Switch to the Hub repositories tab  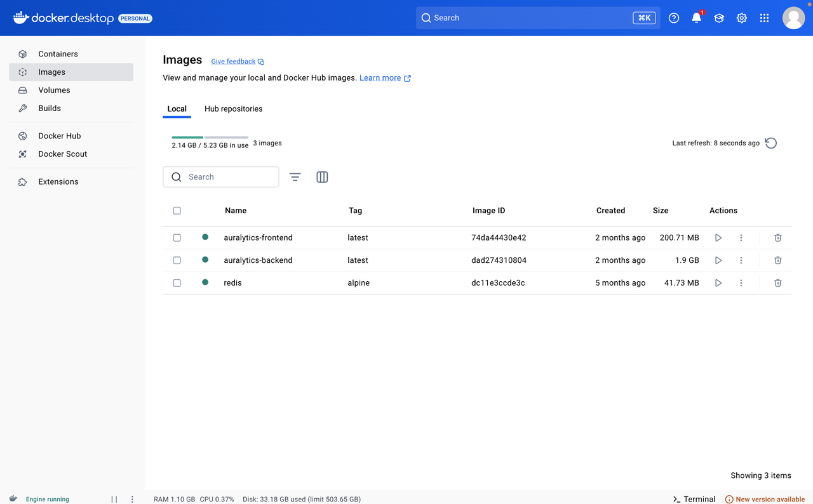coord(233,109)
